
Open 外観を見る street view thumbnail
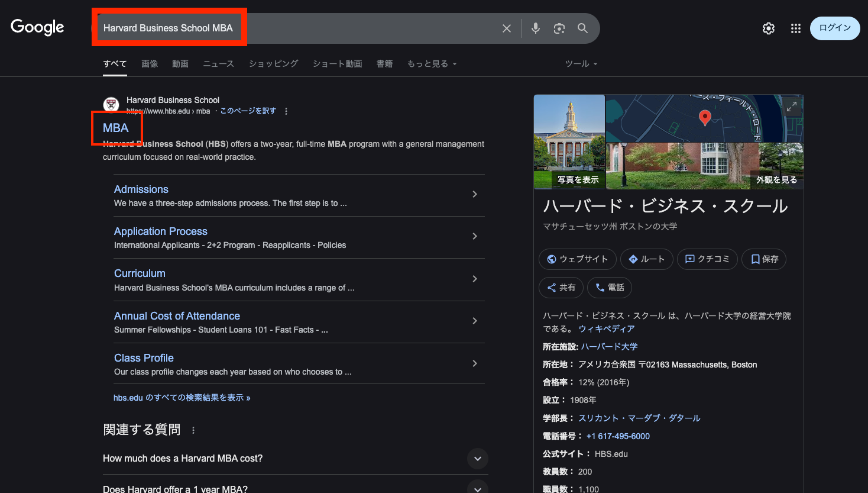pos(705,166)
